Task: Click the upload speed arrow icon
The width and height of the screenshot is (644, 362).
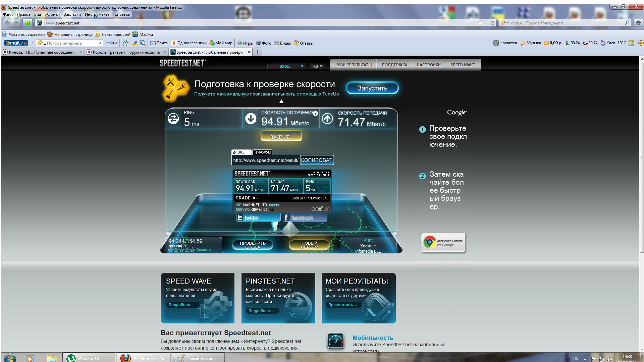Action: pos(327,118)
